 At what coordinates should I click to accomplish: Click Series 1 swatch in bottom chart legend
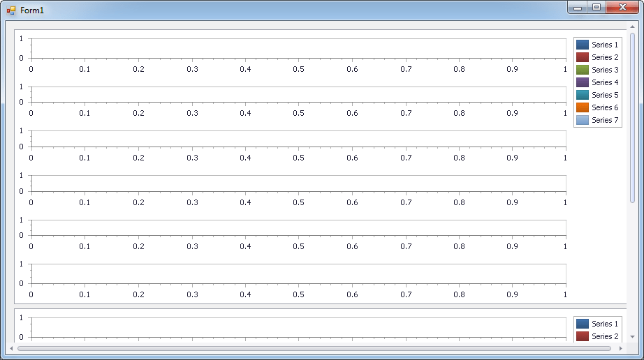point(583,324)
